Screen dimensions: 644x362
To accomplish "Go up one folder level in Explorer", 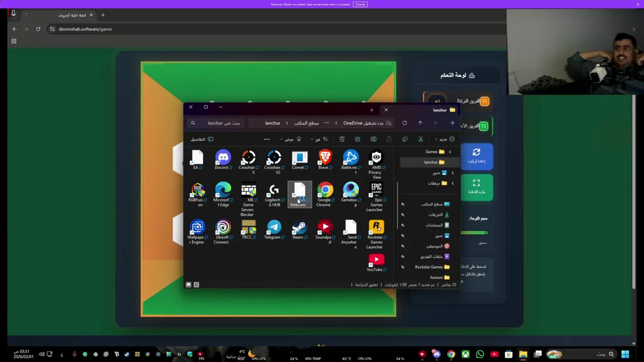I will pyautogui.click(x=420, y=123).
